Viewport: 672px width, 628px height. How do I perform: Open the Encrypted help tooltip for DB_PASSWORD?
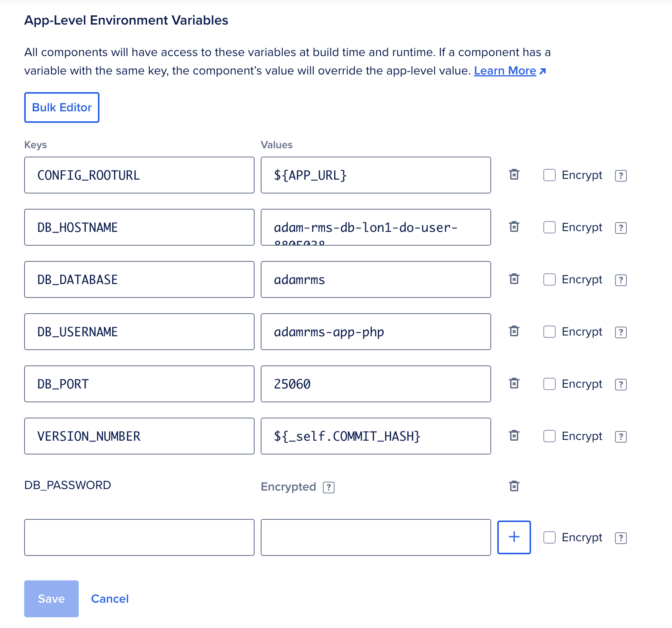328,487
